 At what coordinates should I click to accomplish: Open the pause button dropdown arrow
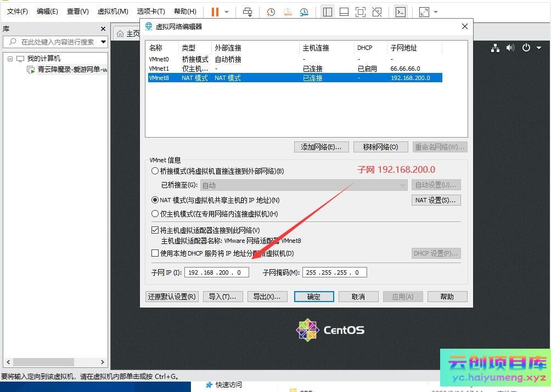[x=227, y=12]
